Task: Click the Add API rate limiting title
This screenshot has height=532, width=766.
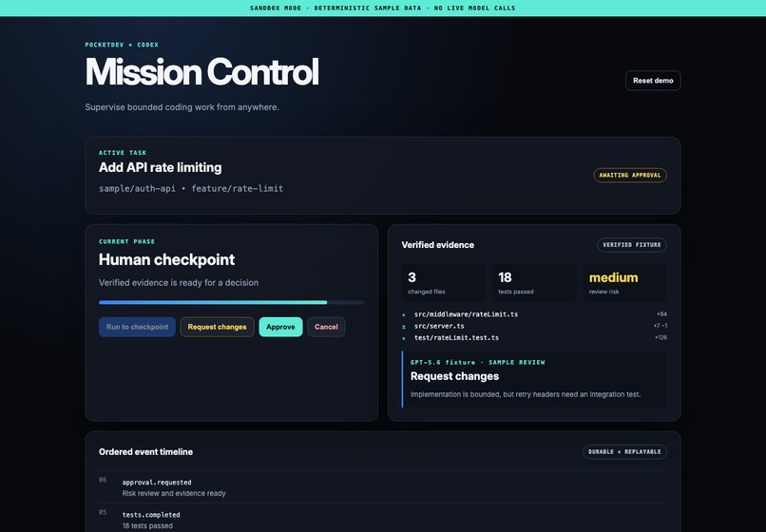Action: 161,167
